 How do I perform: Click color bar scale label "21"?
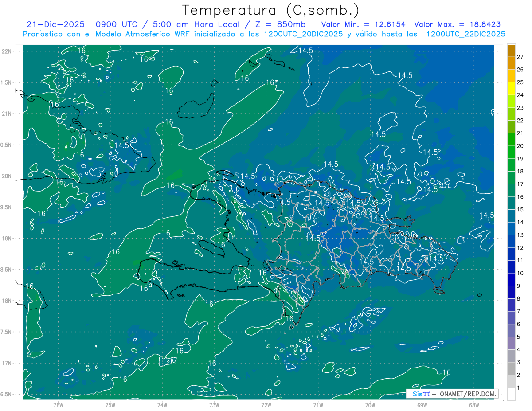pyautogui.click(x=520, y=133)
